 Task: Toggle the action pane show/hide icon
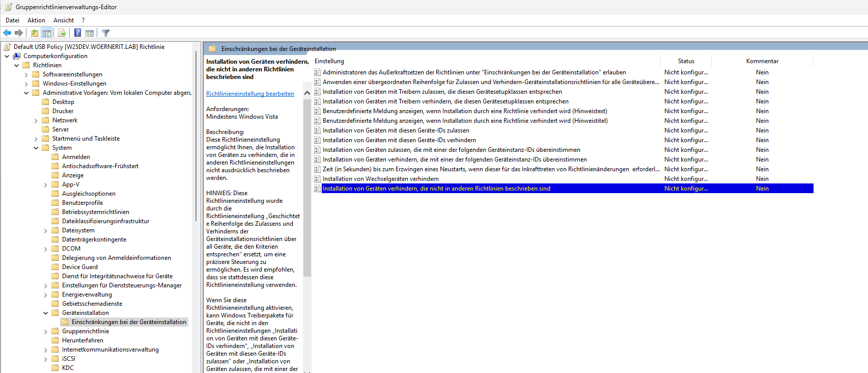coord(90,33)
